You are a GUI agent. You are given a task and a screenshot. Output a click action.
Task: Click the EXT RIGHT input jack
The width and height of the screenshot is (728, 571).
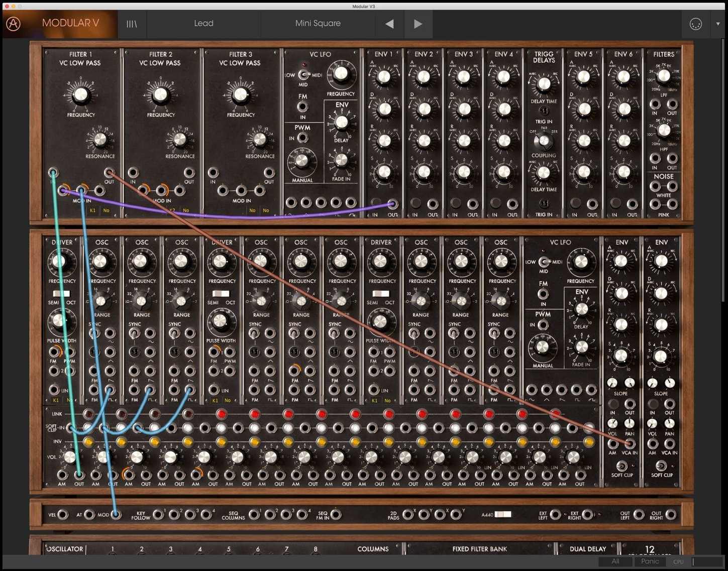click(587, 514)
